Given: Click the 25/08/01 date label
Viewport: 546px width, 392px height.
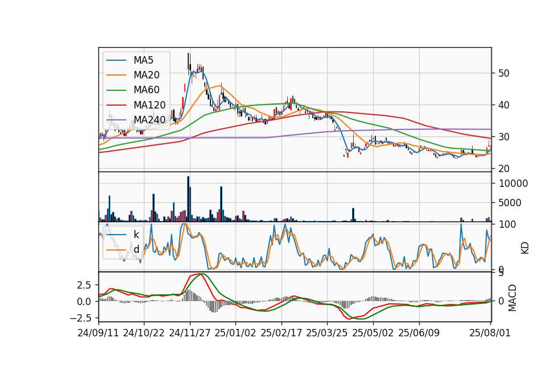Looking at the screenshot, I should tap(490, 333).
